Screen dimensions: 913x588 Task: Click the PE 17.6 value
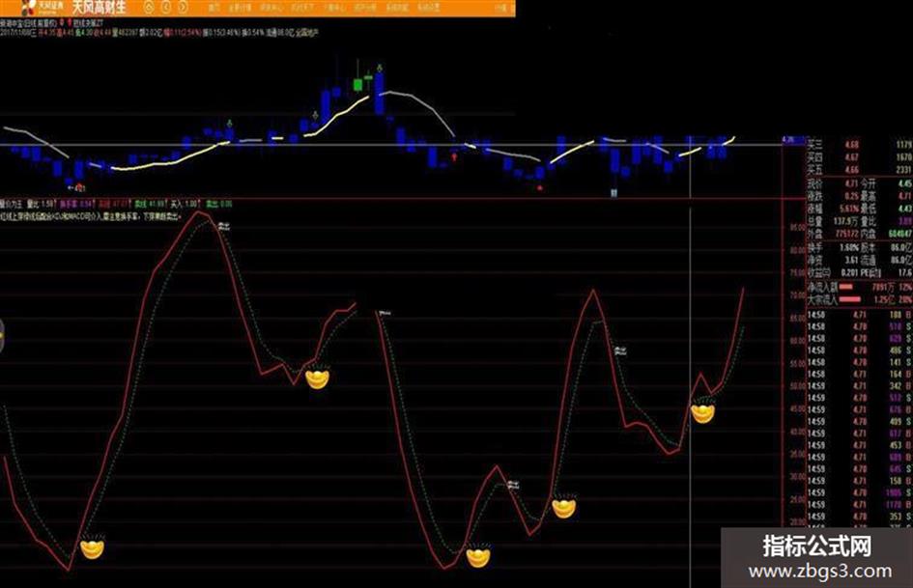(x=905, y=272)
